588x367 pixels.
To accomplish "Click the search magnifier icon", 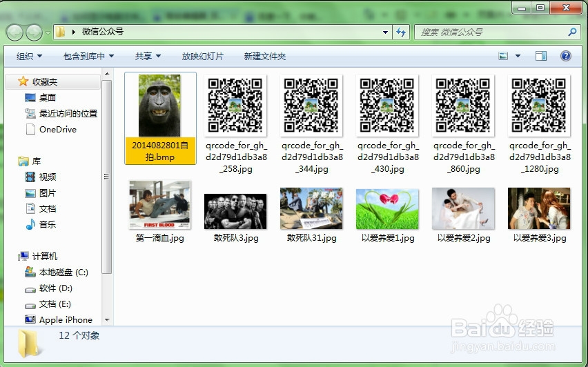I will pyautogui.click(x=572, y=32).
